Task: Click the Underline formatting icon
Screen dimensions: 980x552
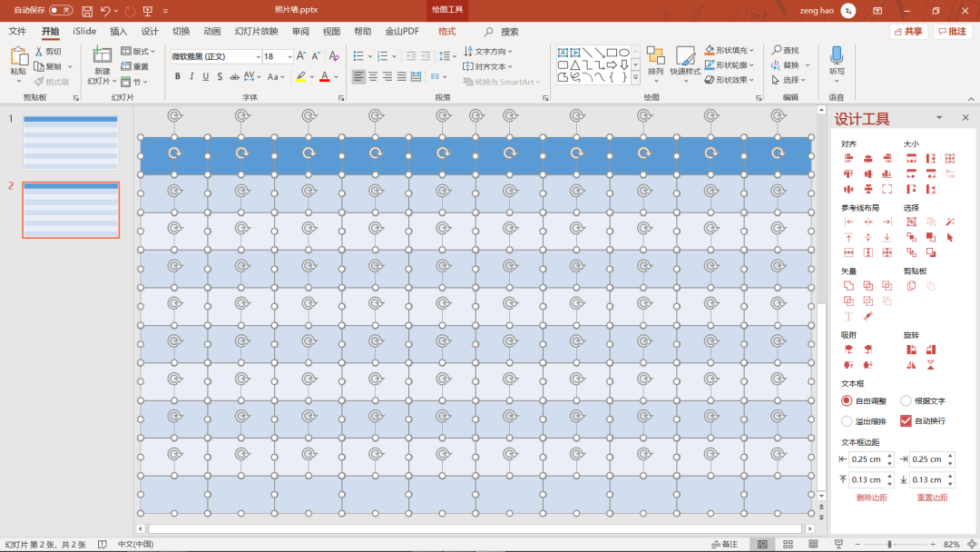Action: (x=205, y=77)
